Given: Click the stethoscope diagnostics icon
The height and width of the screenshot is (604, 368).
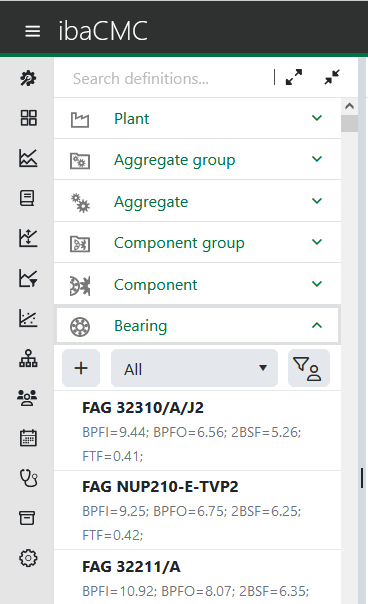Looking at the screenshot, I should pyautogui.click(x=29, y=478).
